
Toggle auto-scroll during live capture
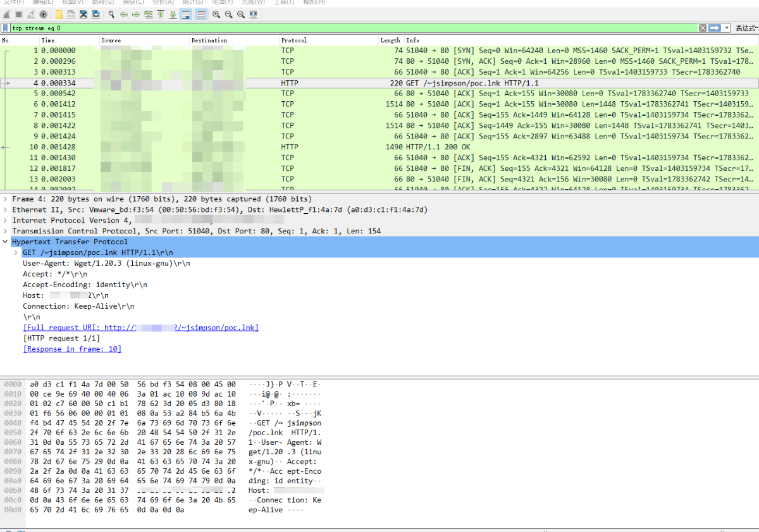pyautogui.click(x=186, y=14)
